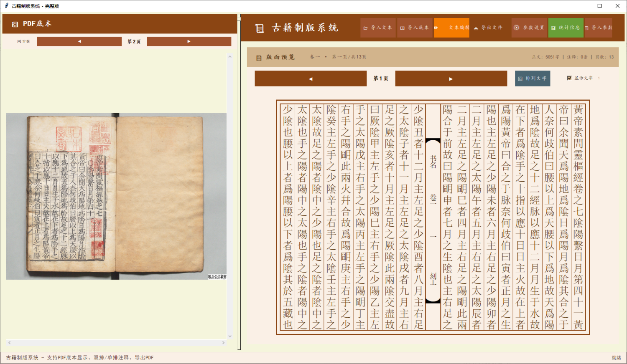Advance PDF底本 to the next page

(189, 41)
